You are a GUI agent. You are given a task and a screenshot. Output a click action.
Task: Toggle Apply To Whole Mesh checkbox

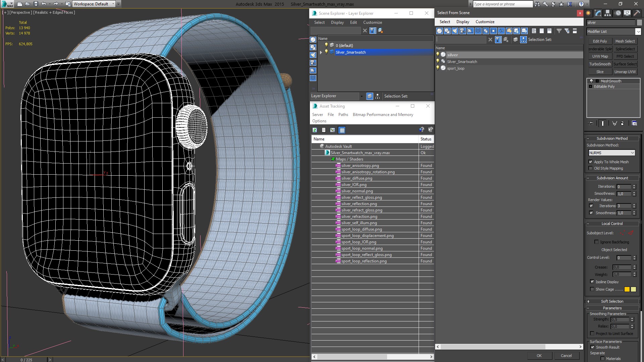(x=590, y=162)
